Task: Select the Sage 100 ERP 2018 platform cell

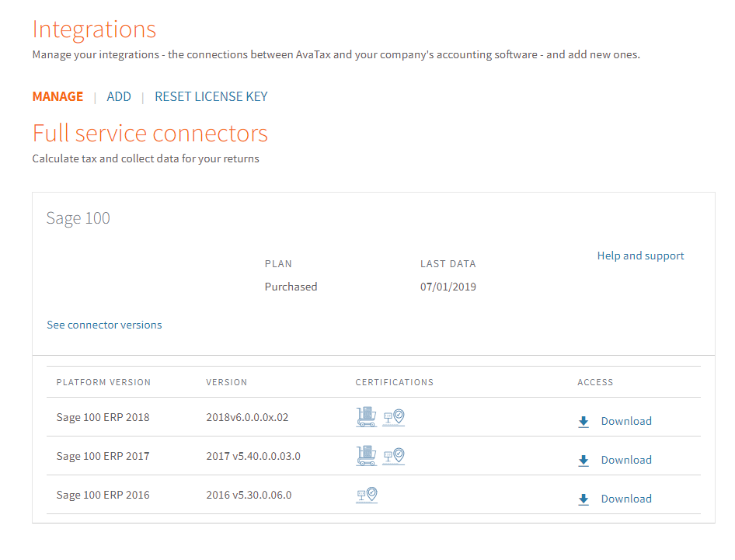Action: pyautogui.click(x=103, y=417)
